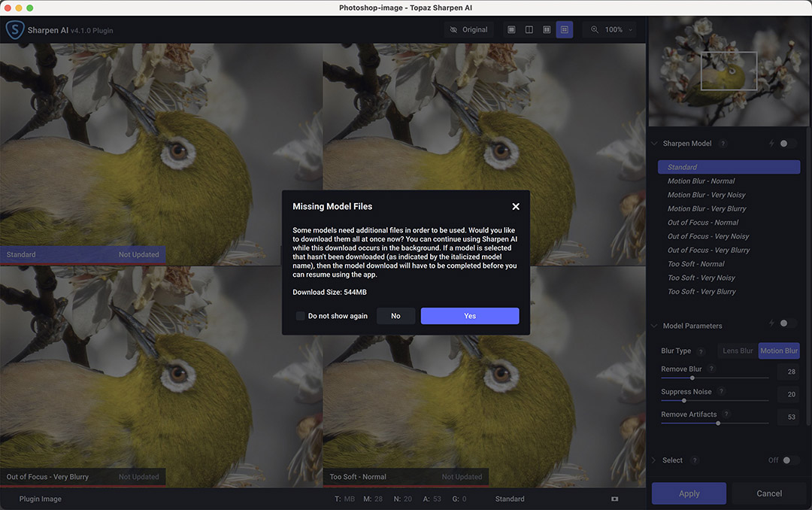Click No to decline the download
Screen dimensions: 812x510
coord(395,316)
